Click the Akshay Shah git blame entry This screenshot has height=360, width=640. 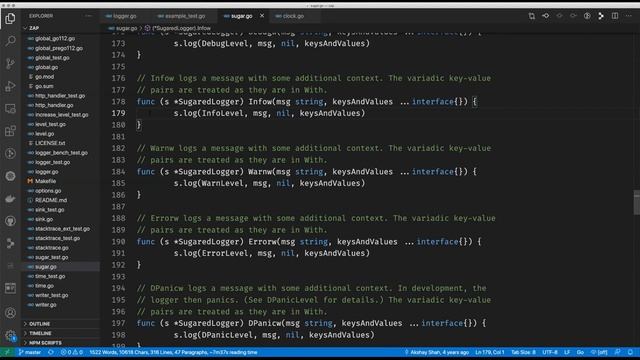pos(436,352)
